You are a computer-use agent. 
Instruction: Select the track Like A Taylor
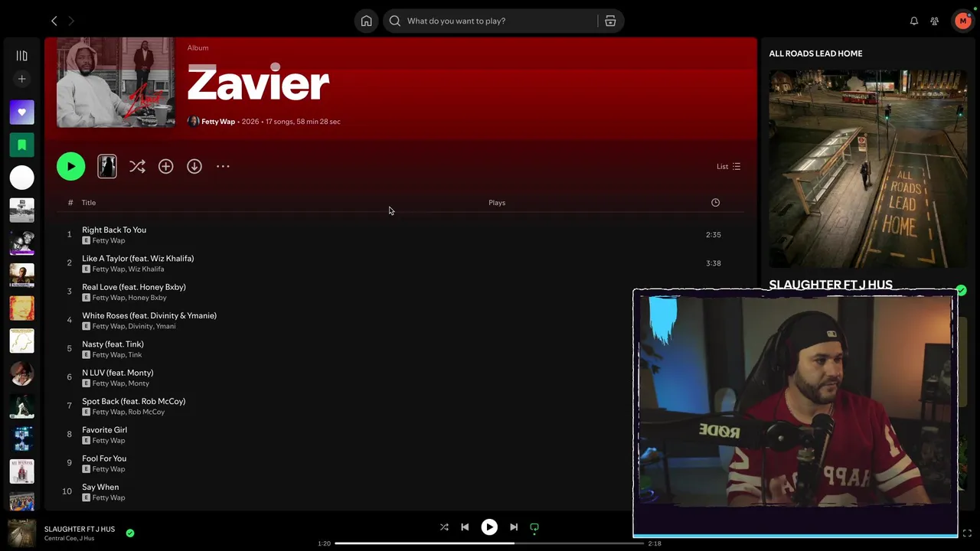coord(138,259)
